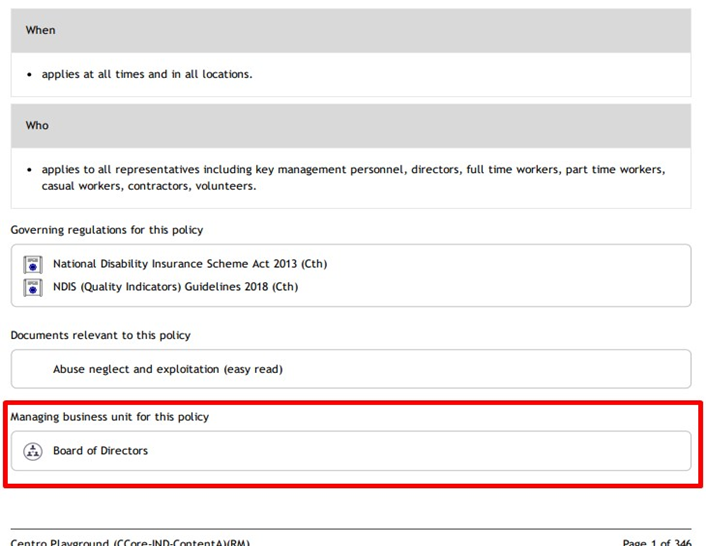Screen dimensions: 706x546
Task: Click the Governing regulations for this policy heading
Action: (x=107, y=230)
